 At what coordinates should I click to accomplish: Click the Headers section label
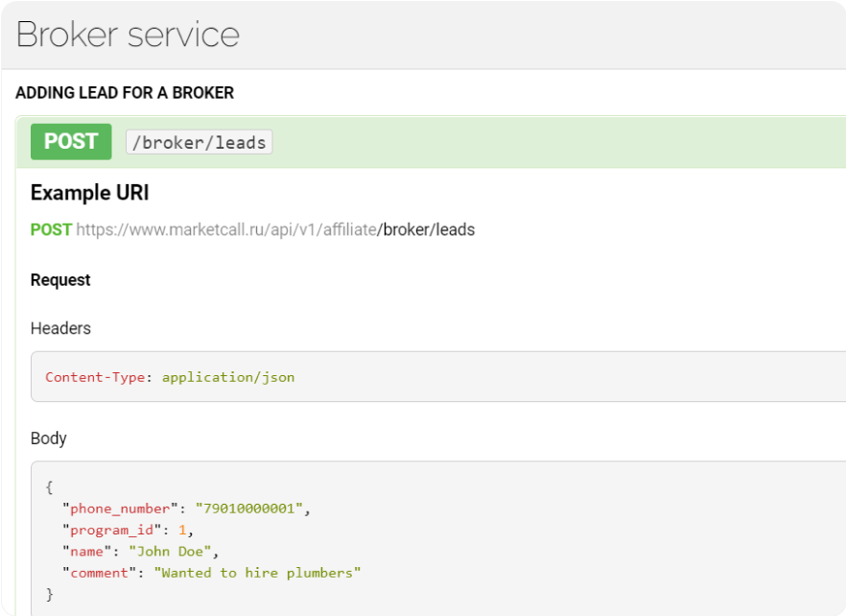coord(60,328)
